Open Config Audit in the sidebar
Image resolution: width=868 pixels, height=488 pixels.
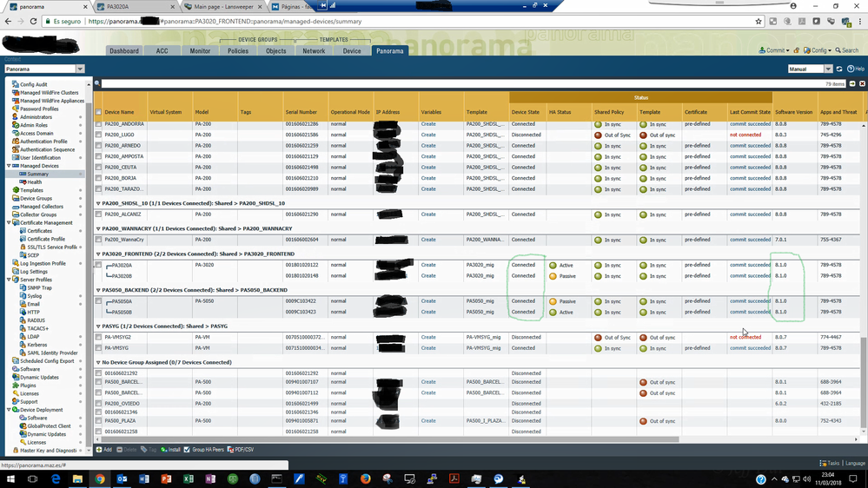coord(33,84)
